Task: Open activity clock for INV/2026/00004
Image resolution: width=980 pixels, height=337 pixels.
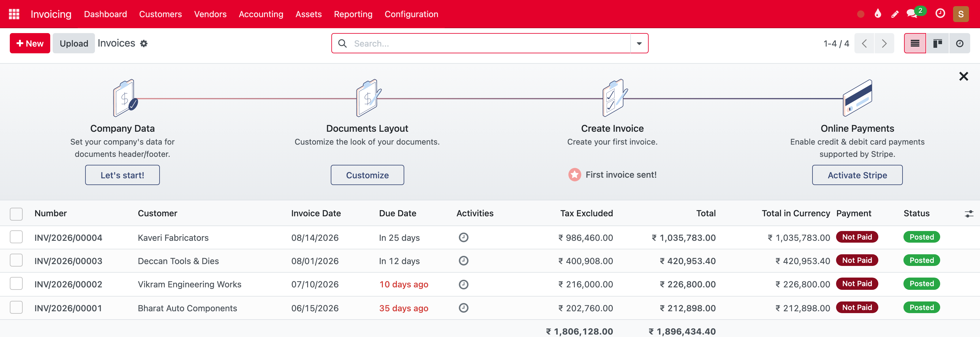Action: (x=463, y=237)
